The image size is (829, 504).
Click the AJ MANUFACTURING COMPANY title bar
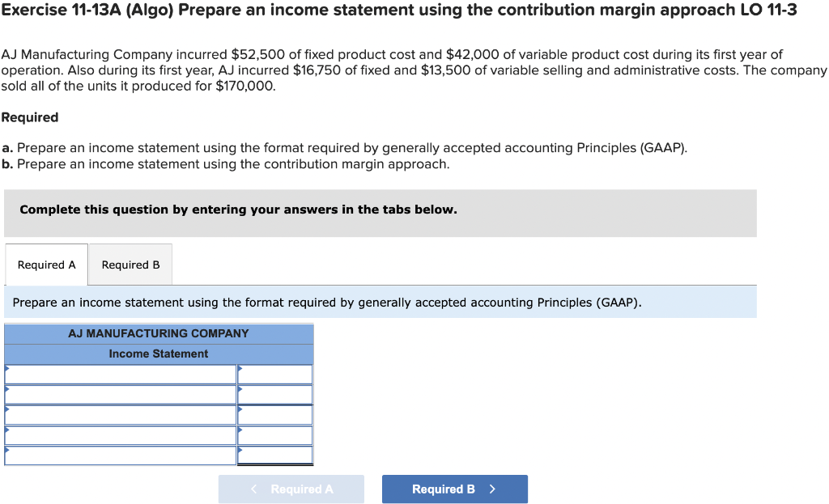159,333
